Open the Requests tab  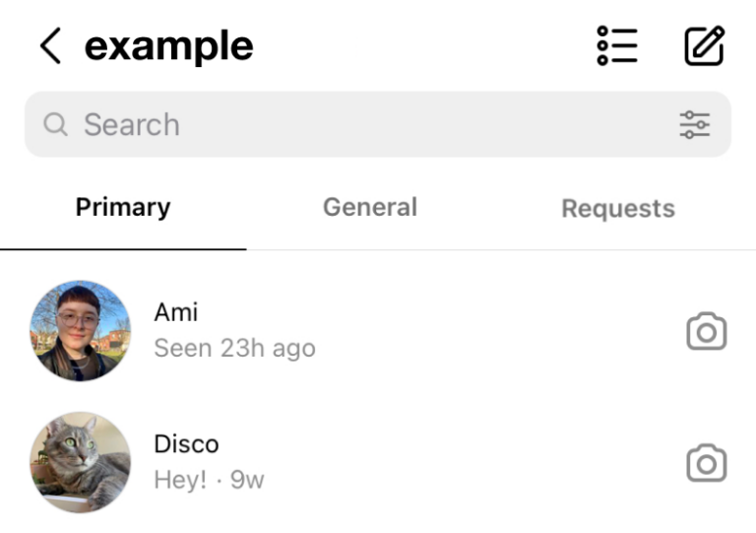(x=618, y=209)
